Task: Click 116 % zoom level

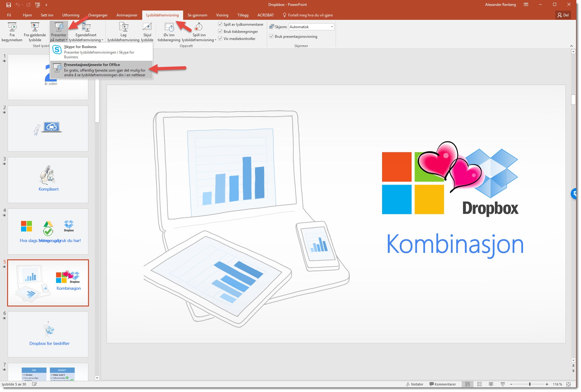Action: (557, 384)
